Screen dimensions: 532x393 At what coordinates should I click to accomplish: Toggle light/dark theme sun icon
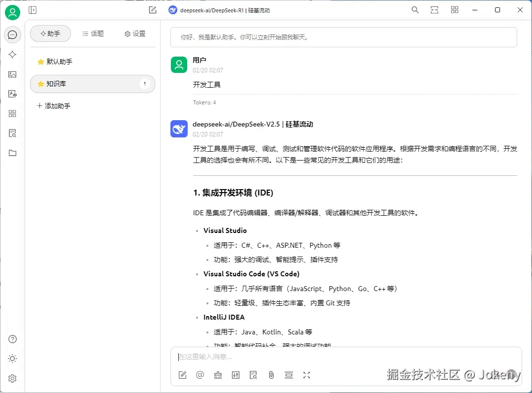tap(12, 359)
